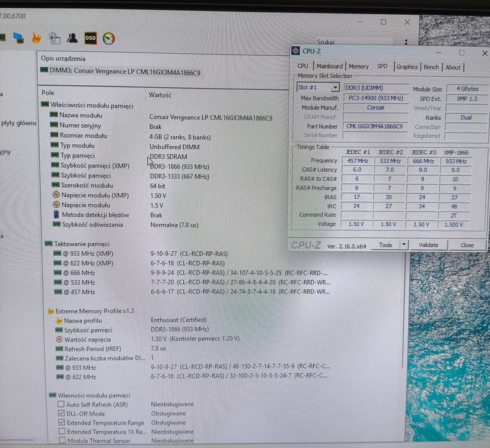Click the Tools button in CPU-Z

(386, 245)
